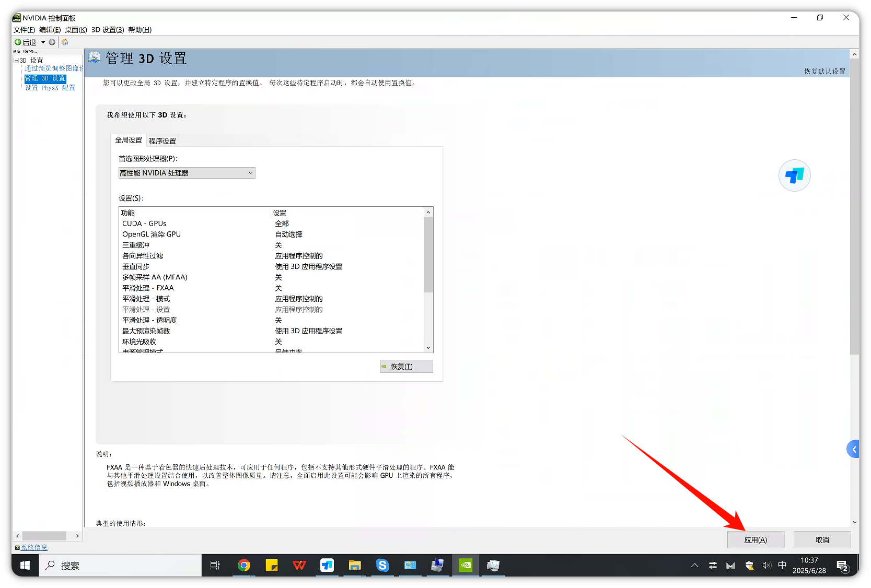Select the 环境光吸收 setting row

tap(271, 342)
